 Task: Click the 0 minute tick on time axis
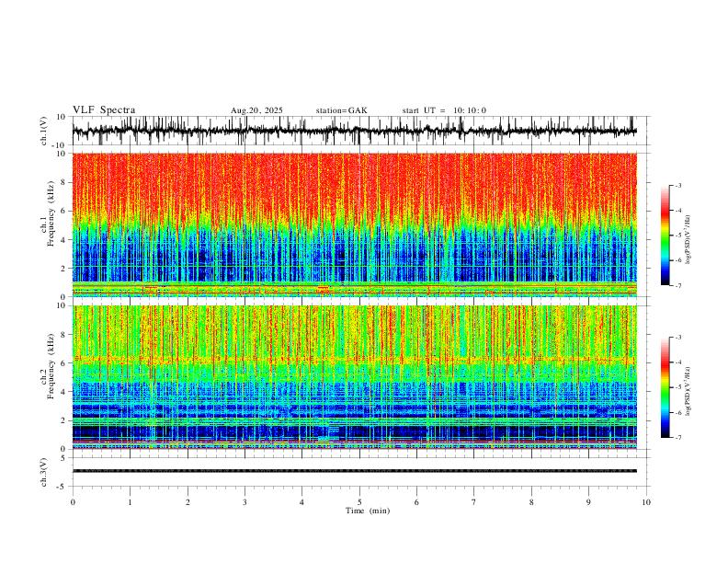73,502
